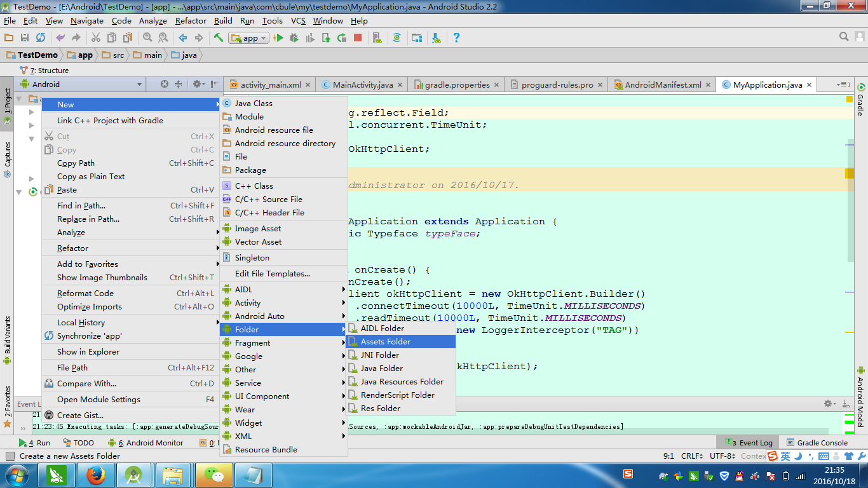Select Image Asset menu item
The height and width of the screenshot is (488, 868).
(283, 229)
